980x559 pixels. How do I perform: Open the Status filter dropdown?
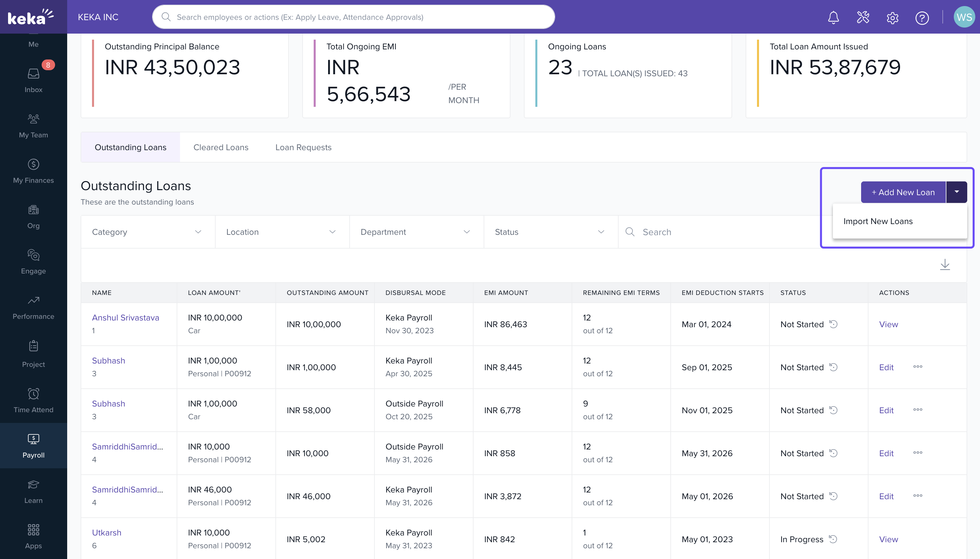tap(550, 232)
